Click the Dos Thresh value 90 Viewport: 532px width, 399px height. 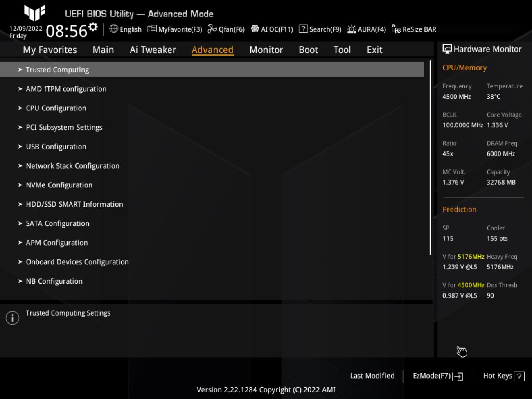[490, 295]
